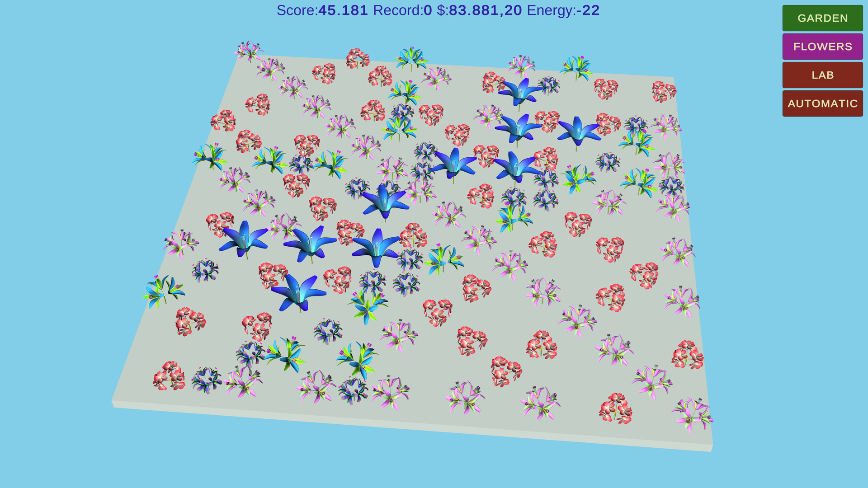The width and height of the screenshot is (868, 488).
Task: Open the FLOWERS menu
Action: tap(822, 47)
